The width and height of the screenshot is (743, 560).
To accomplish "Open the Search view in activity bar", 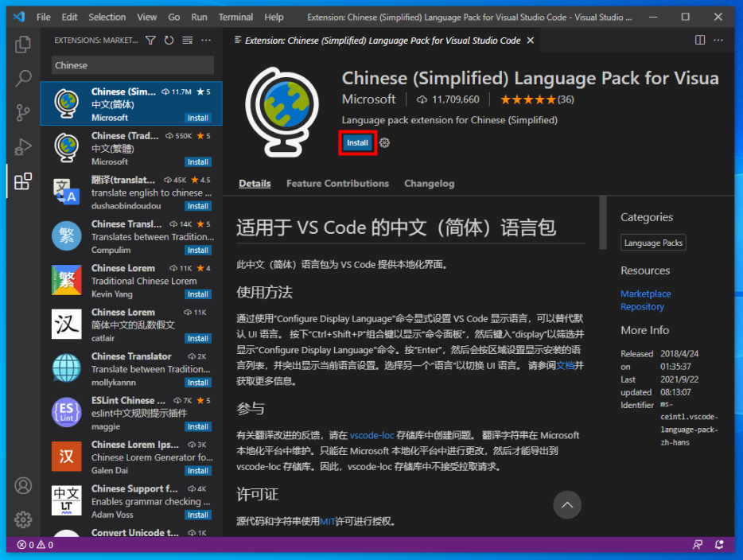I will [x=23, y=79].
